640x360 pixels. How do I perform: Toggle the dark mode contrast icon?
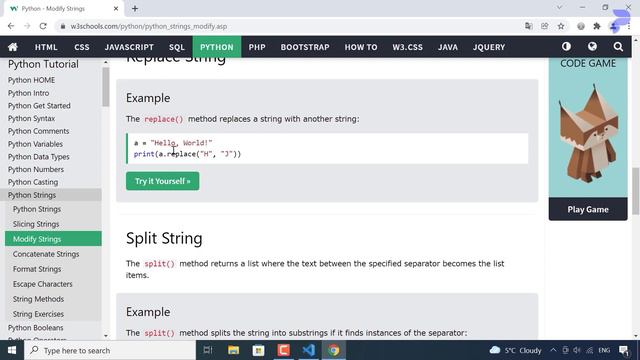[x=566, y=47]
